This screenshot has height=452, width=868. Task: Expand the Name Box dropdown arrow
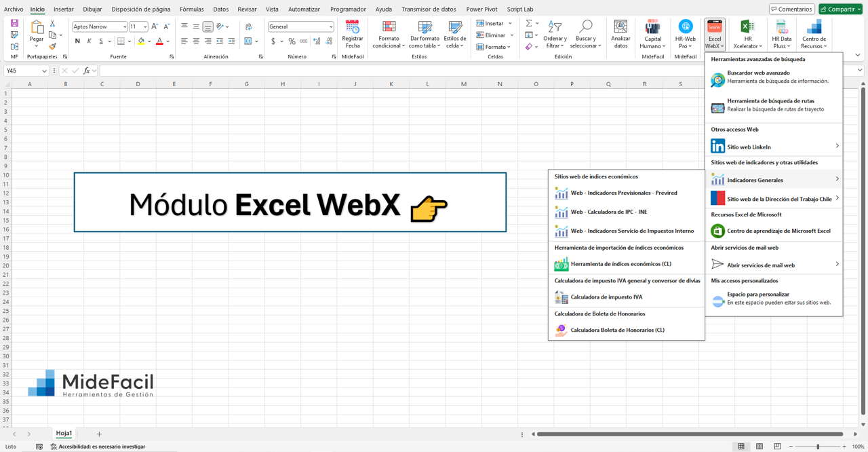pyautogui.click(x=44, y=71)
